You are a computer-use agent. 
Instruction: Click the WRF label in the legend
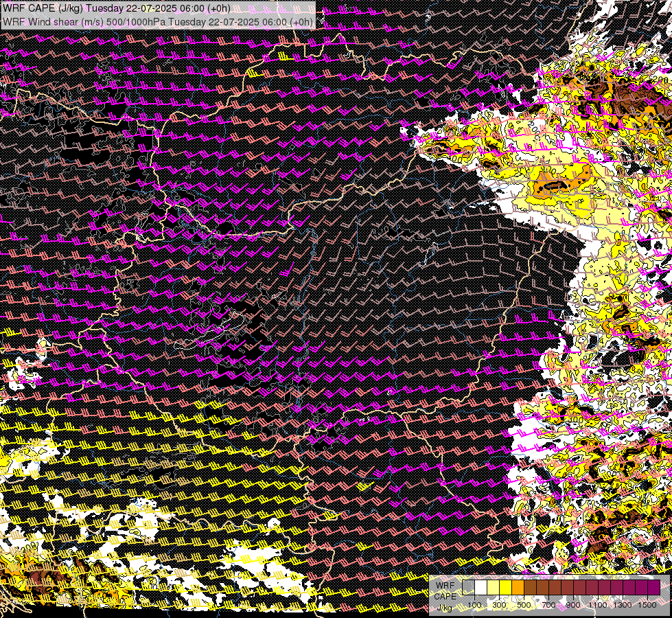coord(445,586)
